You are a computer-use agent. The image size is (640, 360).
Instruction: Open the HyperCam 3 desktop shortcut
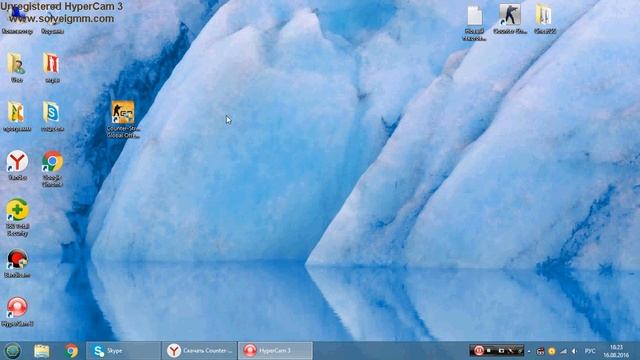17,312
